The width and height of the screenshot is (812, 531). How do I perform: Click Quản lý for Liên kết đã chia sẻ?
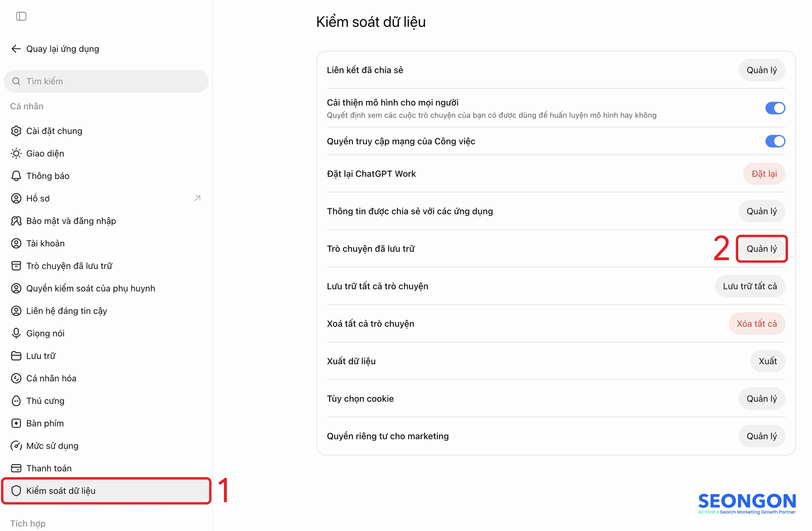(x=762, y=70)
